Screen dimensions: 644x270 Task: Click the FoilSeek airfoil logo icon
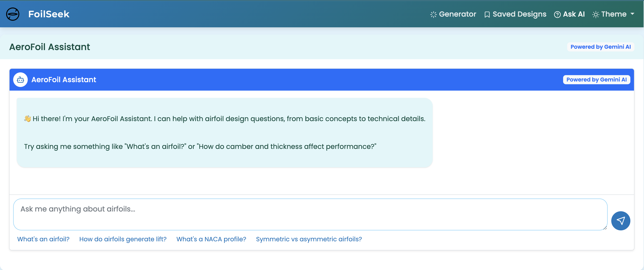pyautogui.click(x=12, y=14)
